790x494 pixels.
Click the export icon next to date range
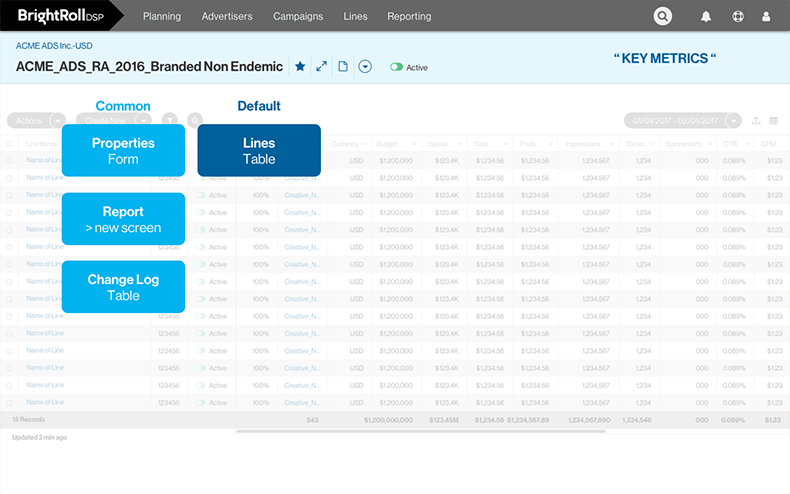tap(756, 121)
